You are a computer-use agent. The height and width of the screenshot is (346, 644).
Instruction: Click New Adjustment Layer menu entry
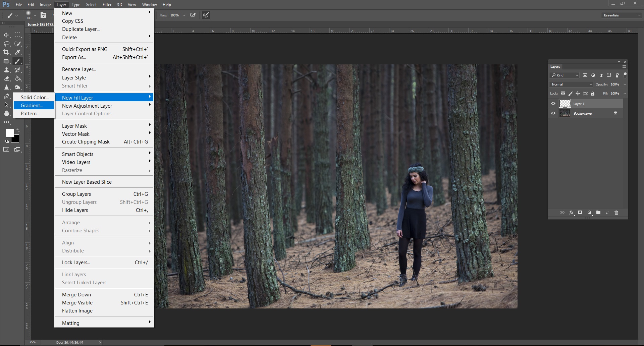tap(87, 106)
